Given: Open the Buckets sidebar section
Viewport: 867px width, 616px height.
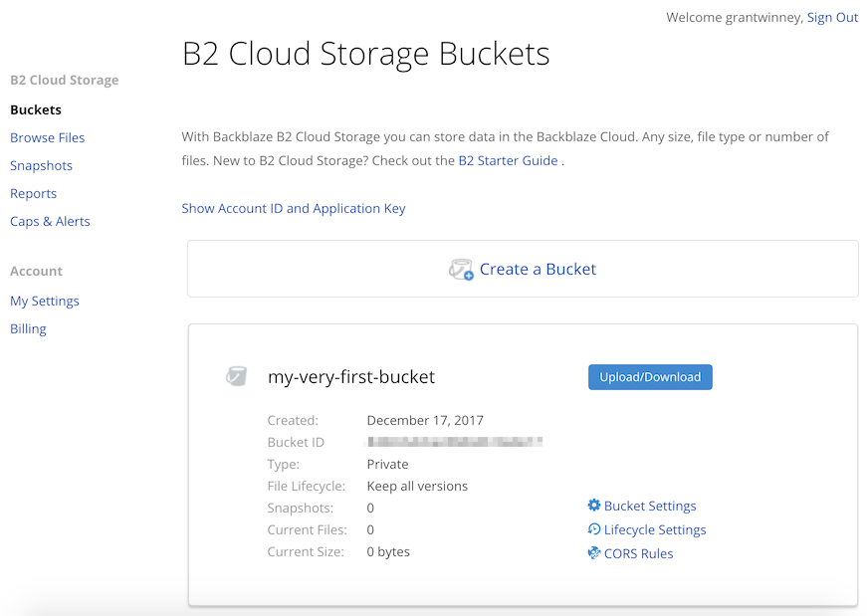Looking at the screenshot, I should (x=36, y=110).
